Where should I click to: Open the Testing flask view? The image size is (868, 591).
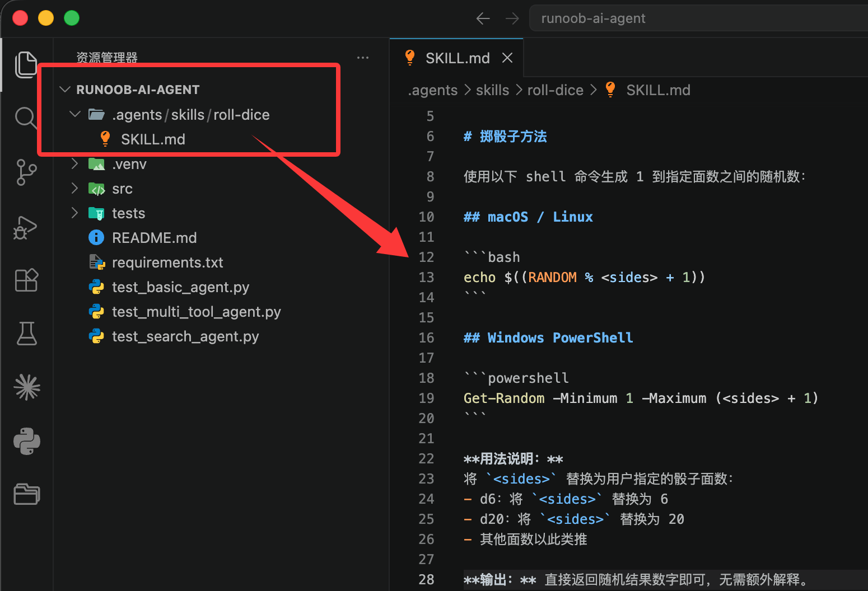(x=27, y=333)
